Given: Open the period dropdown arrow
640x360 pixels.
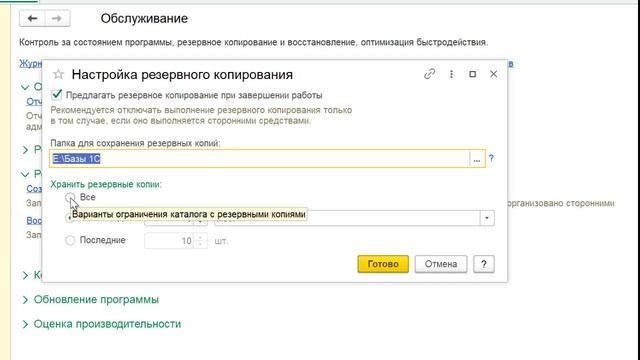Looking at the screenshot, I should [x=487, y=218].
